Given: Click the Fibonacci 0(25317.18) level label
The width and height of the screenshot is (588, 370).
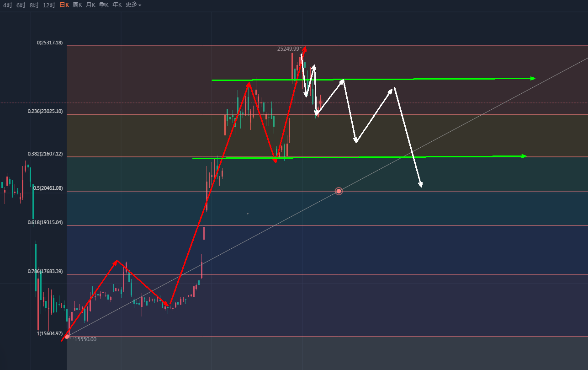Looking at the screenshot, I should click(x=50, y=43).
